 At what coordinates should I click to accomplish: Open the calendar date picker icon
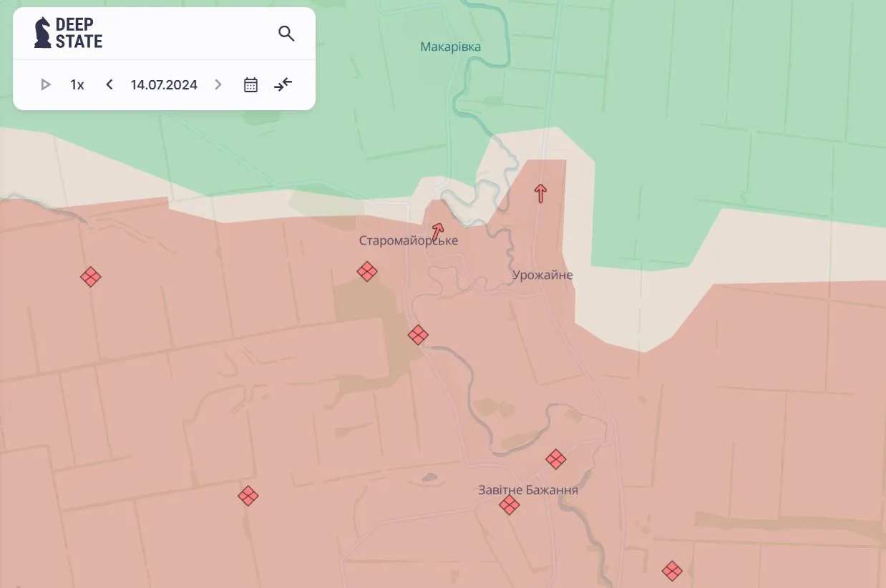tap(250, 85)
